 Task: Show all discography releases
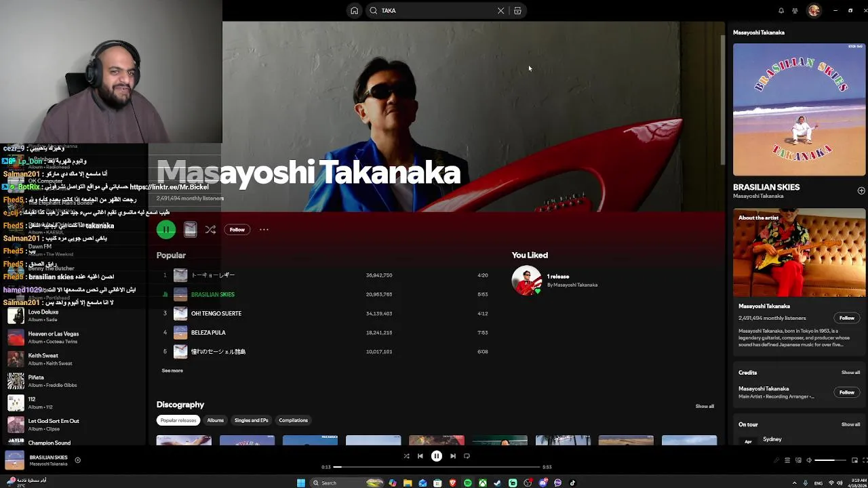(705, 406)
